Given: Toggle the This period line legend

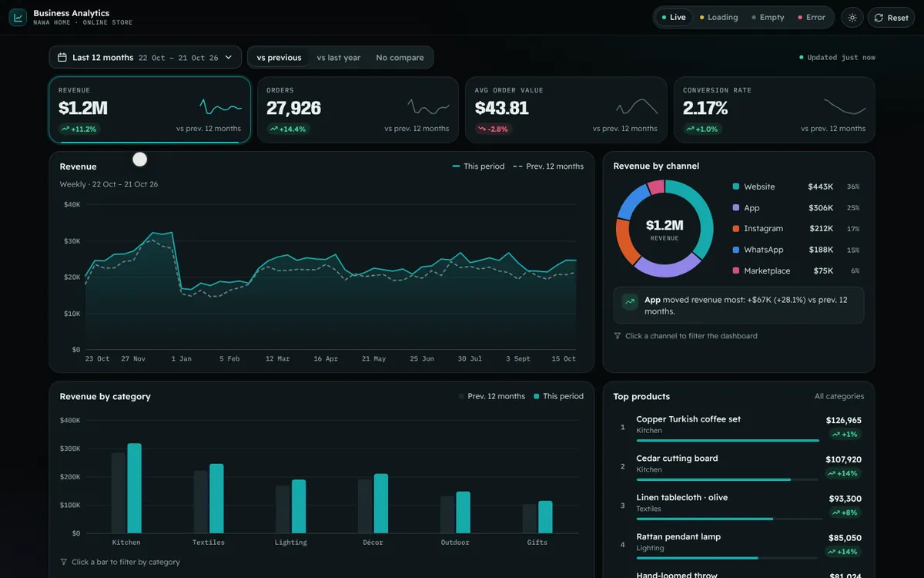Looking at the screenshot, I should coord(478,166).
